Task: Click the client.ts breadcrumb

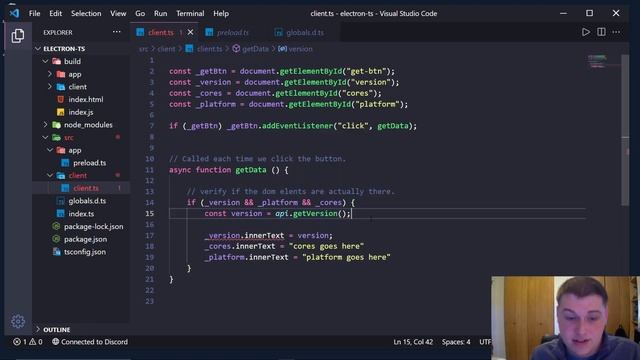Action: [209, 49]
